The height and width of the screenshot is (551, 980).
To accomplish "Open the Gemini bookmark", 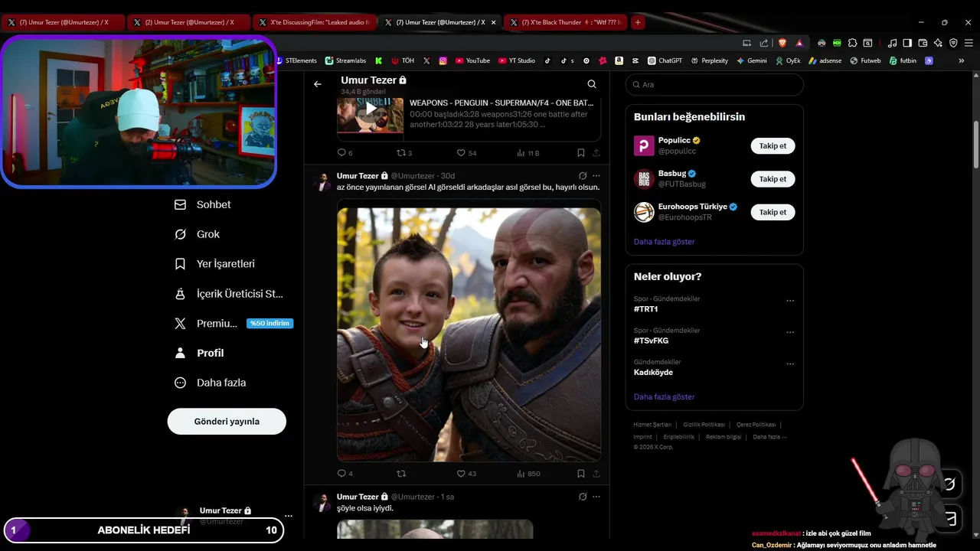I will [x=751, y=60].
